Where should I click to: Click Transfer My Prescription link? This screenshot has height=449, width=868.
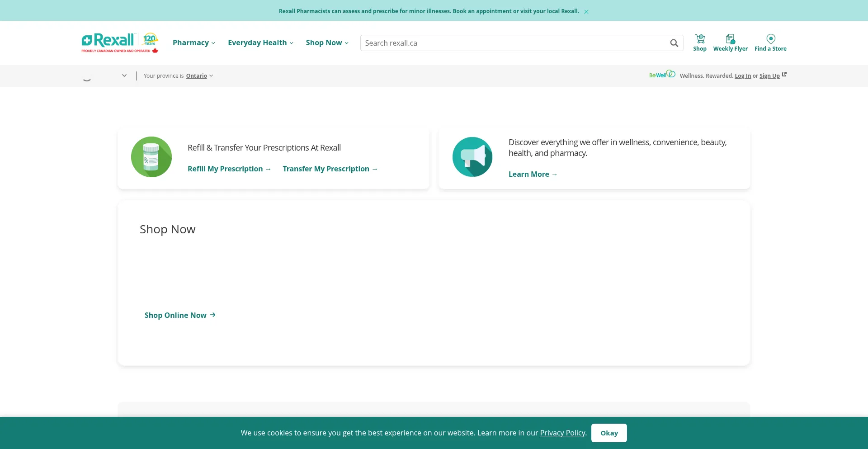(x=330, y=169)
